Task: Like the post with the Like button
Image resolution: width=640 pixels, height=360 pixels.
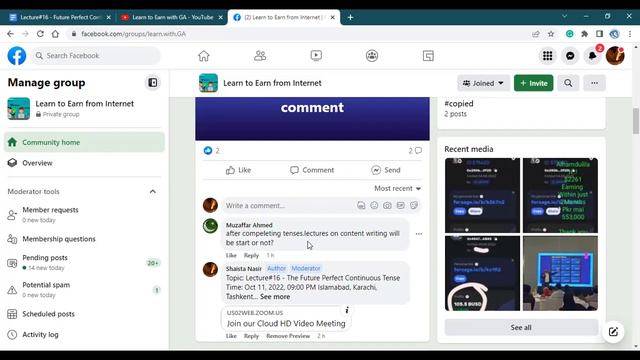Action: [x=238, y=170]
